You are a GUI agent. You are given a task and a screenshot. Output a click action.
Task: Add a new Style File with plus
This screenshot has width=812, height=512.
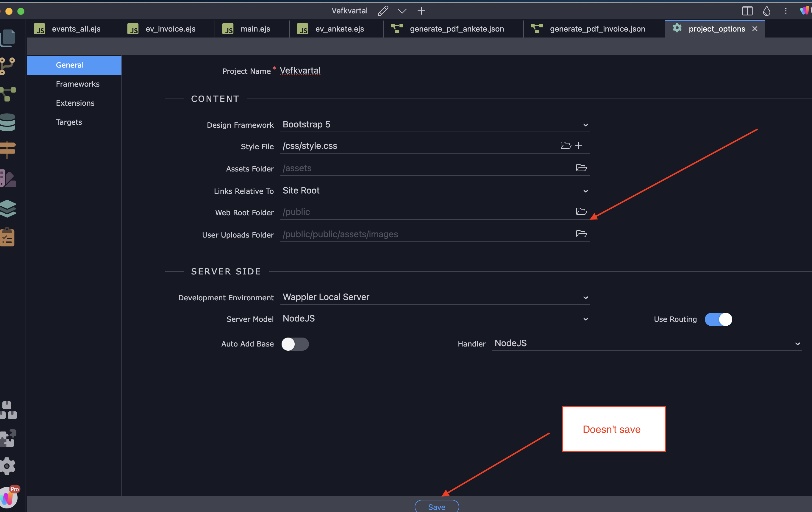click(579, 145)
